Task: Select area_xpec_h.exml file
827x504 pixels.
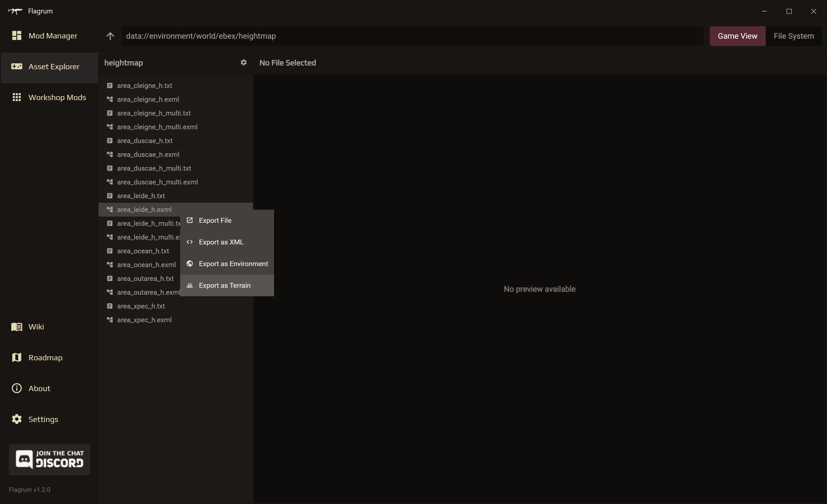Action: point(144,320)
